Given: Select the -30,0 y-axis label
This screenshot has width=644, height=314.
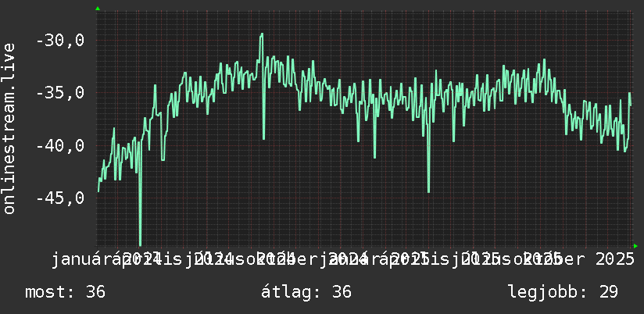Looking at the screenshot, I should 60,40.
